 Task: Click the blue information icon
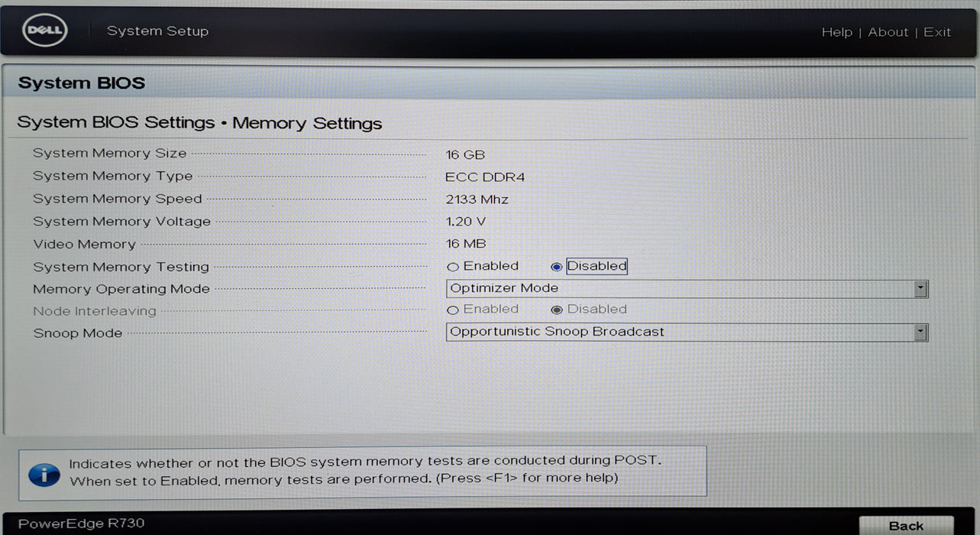click(x=44, y=474)
